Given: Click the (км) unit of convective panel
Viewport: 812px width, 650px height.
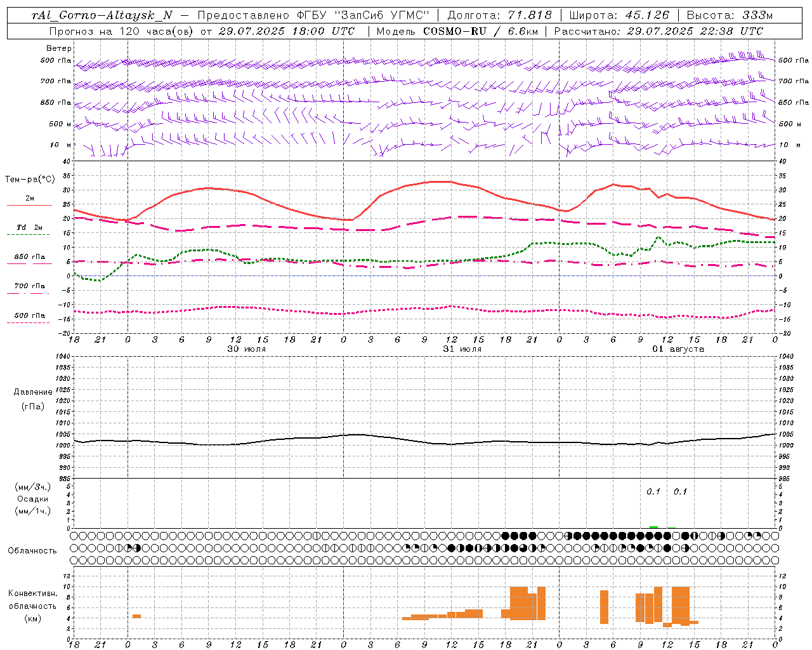Looking at the screenshot, I should pyautogui.click(x=33, y=618).
